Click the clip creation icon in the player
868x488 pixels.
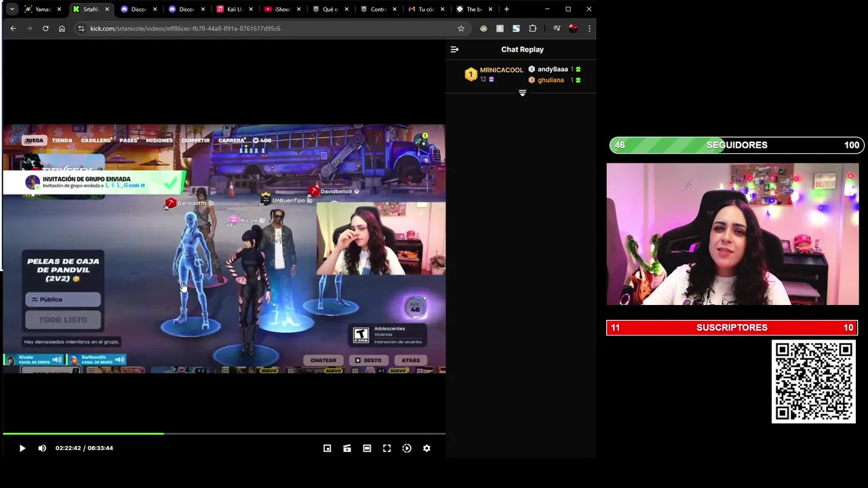[347, 448]
